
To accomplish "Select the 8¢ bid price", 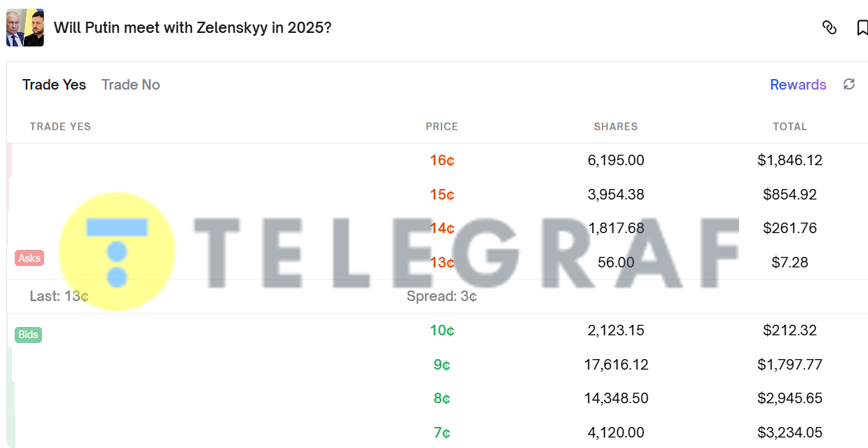I will coord(442,398).
